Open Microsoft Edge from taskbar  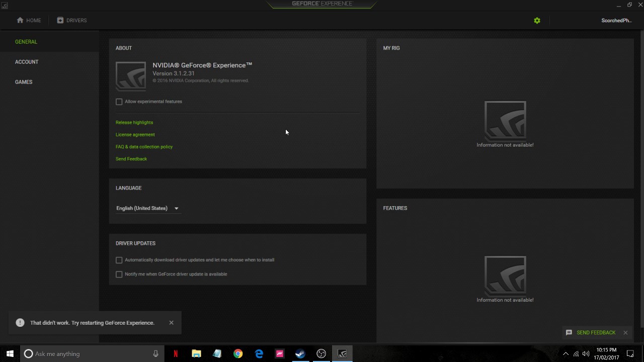tap(259, 353)
